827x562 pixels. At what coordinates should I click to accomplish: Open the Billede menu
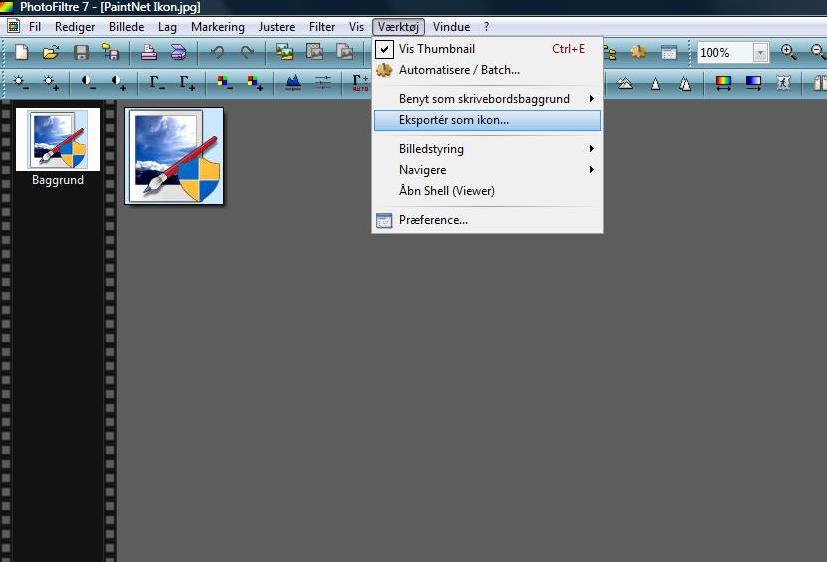[x=127, y=26]
